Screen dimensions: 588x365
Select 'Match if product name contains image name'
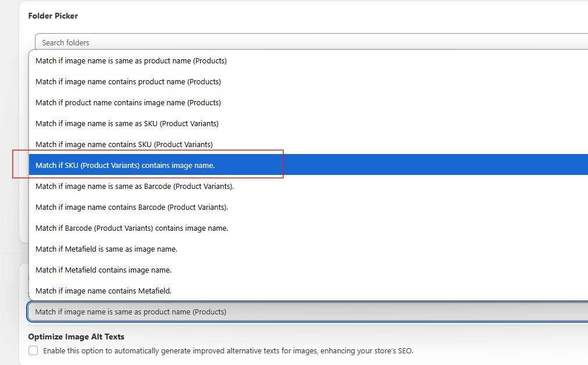(128, 102)
